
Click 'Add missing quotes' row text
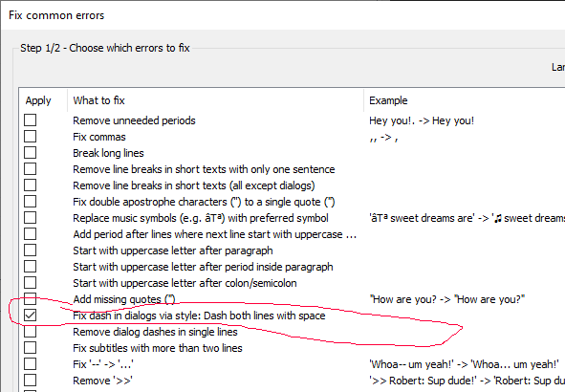point(124,299)
